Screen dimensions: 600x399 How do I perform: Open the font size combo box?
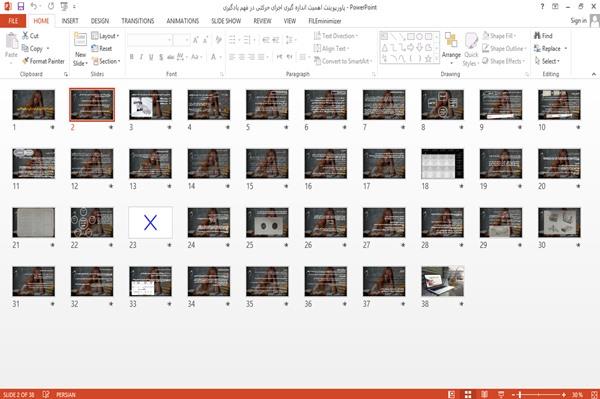click(x=181, y=40)
